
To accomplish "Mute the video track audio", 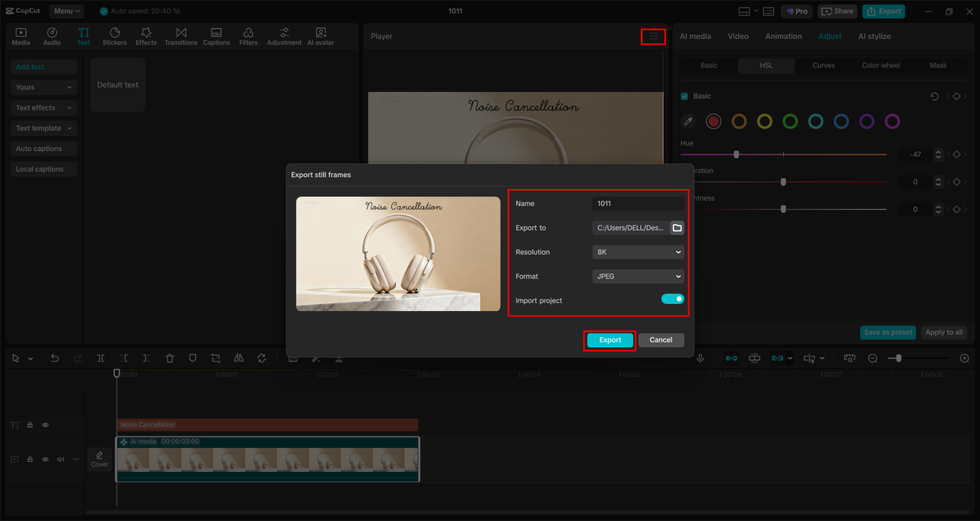I will (60, 459).
